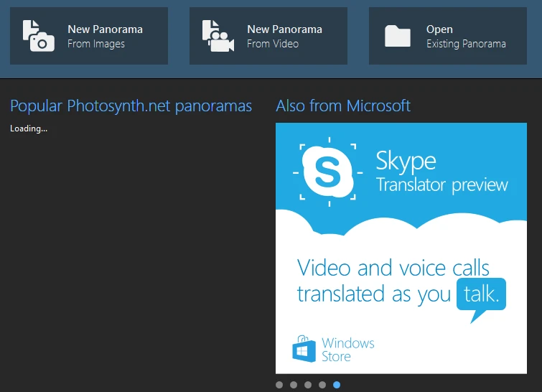Image resolution: width=542 pixels, height=392 pixels.
Task: Select the second carousel dot
Action: pyautogui.click(x=294, y=385)
